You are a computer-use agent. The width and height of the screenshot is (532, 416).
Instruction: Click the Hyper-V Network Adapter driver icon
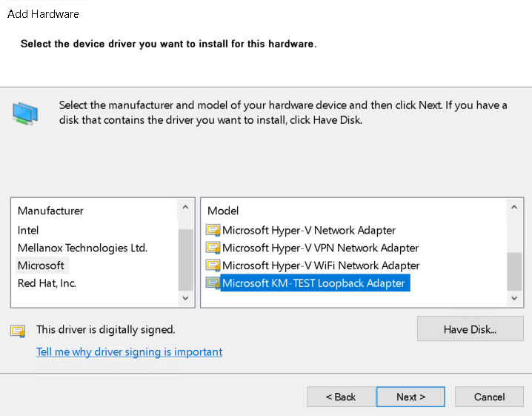coord(213,231)
